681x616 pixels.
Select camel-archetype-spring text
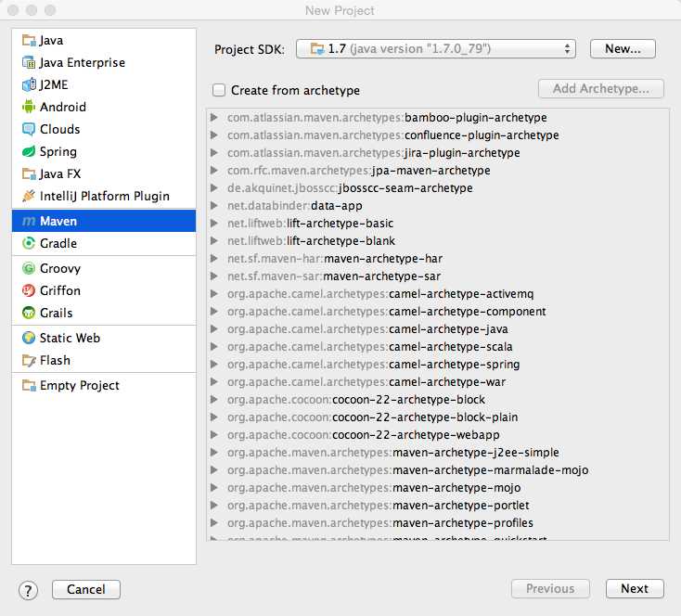click(455, 365)
